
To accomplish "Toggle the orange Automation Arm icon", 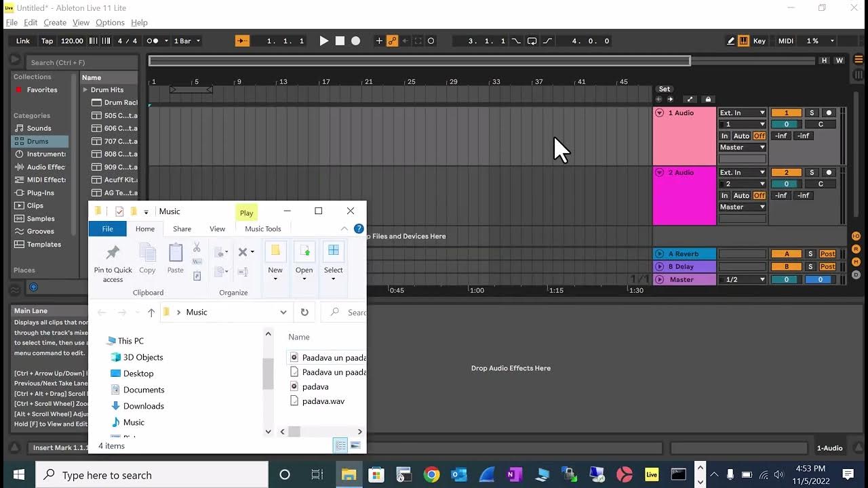I will pos(392,41).
